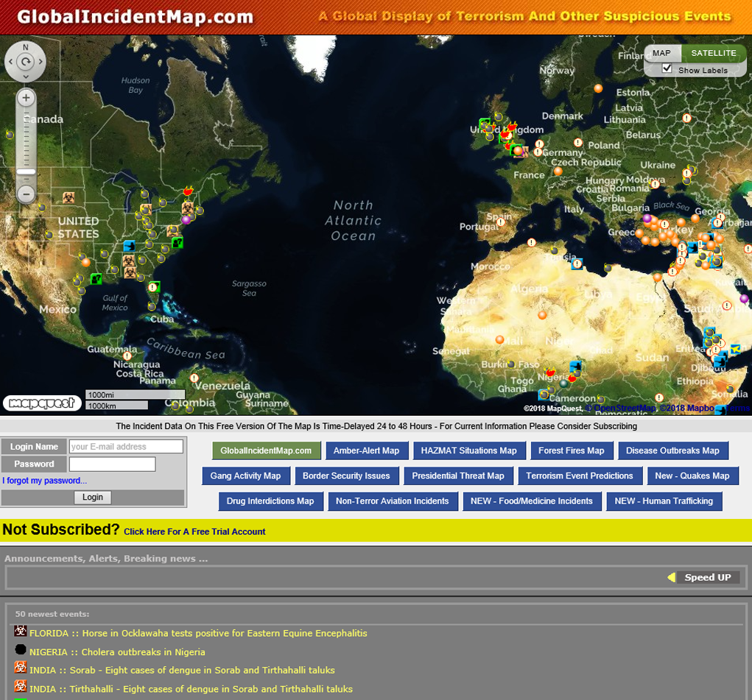This screenshot has height=700, width=752.
Task: Click the orange dot marker beside the Mali label
Action: 499,339
